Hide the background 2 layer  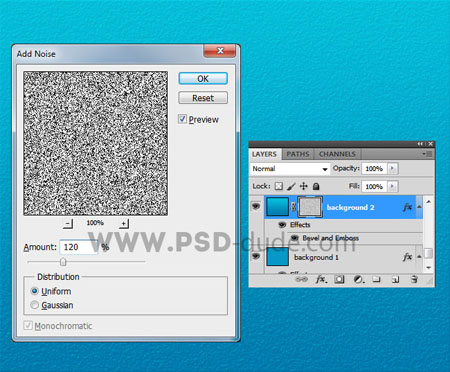(x=256, y=207)
